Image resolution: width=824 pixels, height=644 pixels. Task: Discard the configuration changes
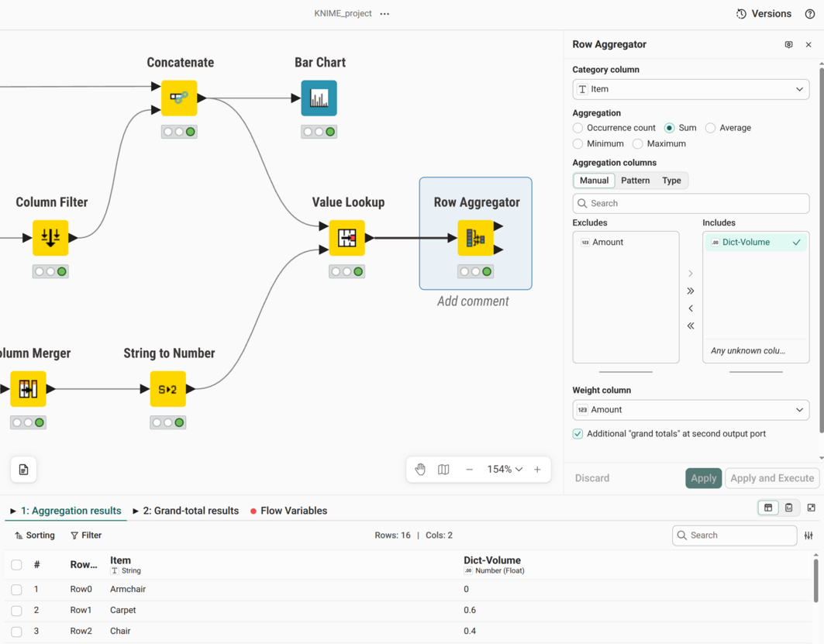click(x=592, y=478)
